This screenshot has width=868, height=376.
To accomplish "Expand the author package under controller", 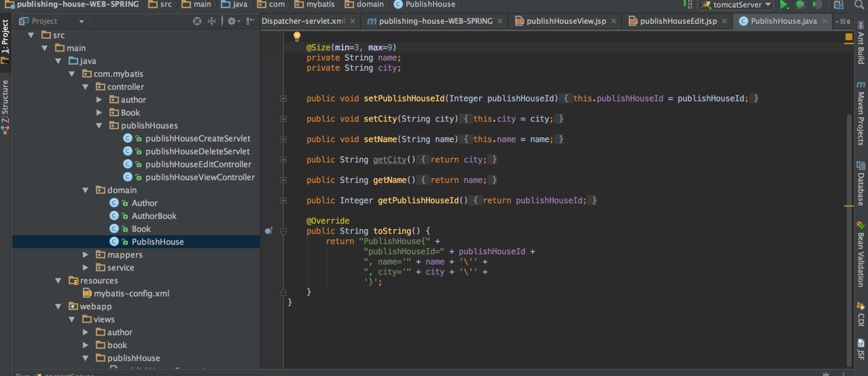I will pyautogui.click(x=99, y=100).
